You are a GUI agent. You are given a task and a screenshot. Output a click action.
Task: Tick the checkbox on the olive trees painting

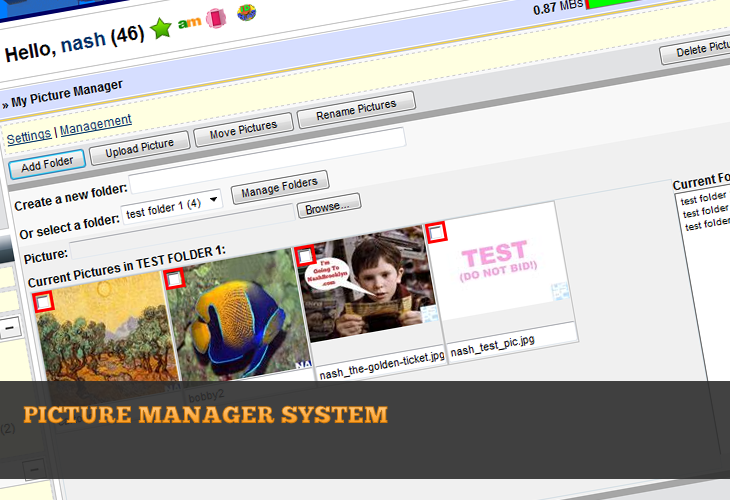[44, 303]
